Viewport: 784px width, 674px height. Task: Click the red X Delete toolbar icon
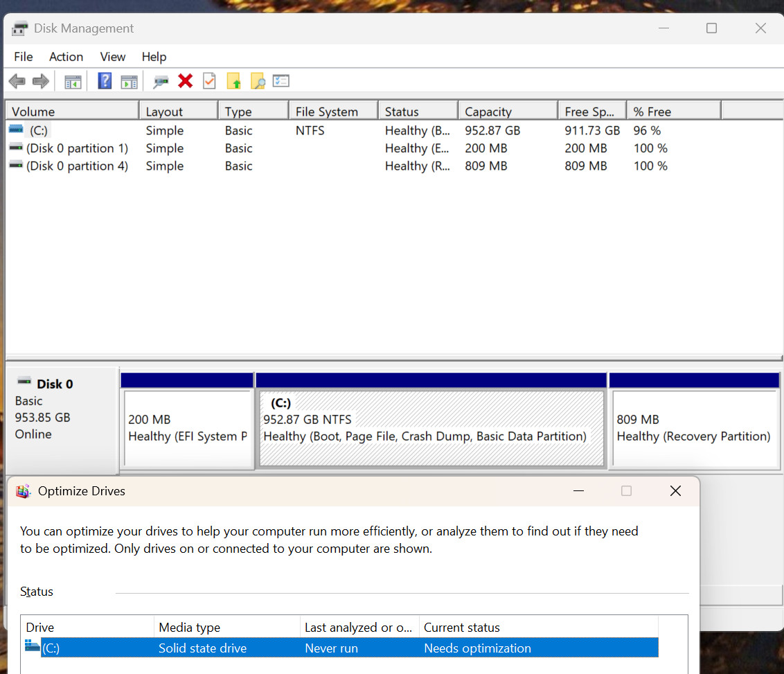point(185,80)
